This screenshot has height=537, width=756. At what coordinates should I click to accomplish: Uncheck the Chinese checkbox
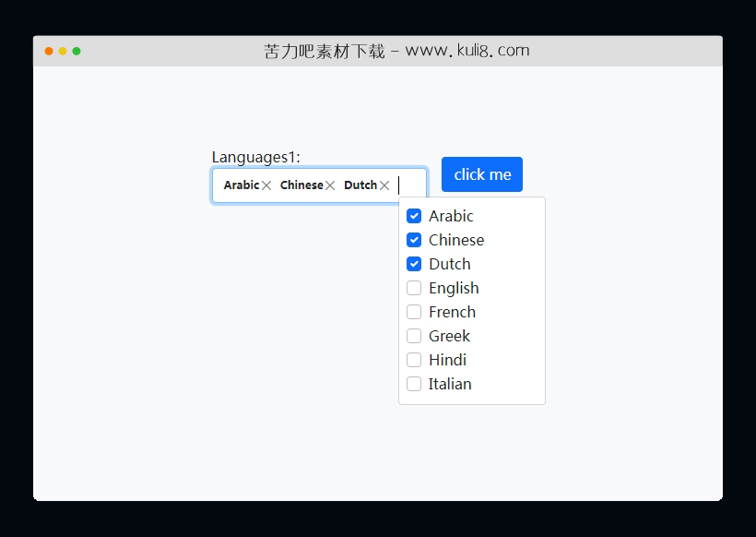click(414, 240)
